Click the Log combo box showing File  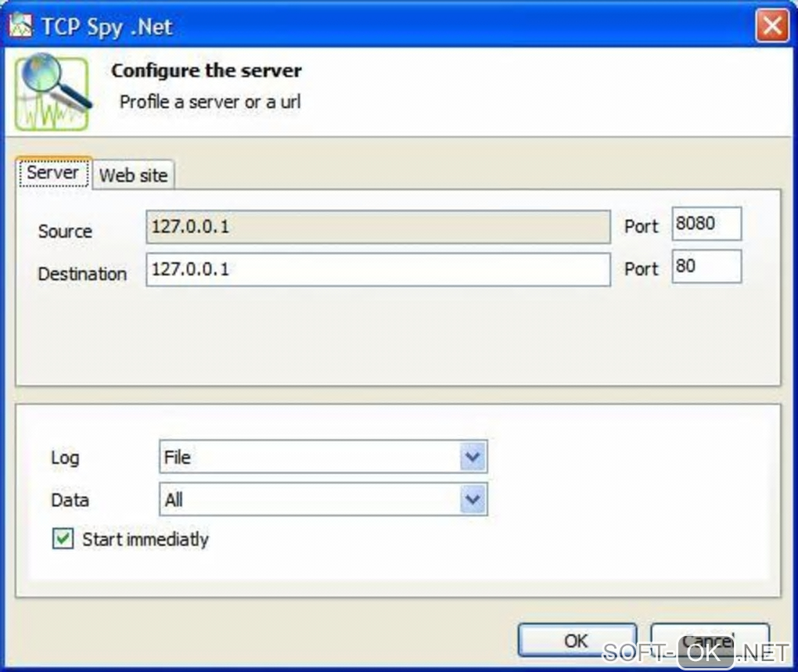pyautogui.click(x=323, y=457)
